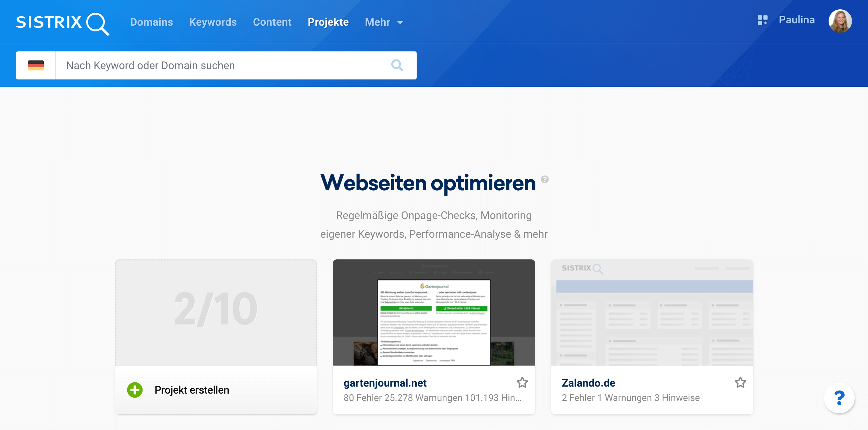This screenshot has width=868, height=430.
Task: Open the Keywords section
Action: [213, 22]
